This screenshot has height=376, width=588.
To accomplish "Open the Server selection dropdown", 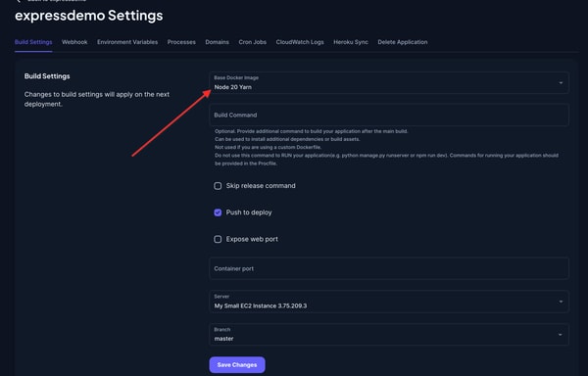I will coord(389,302).
